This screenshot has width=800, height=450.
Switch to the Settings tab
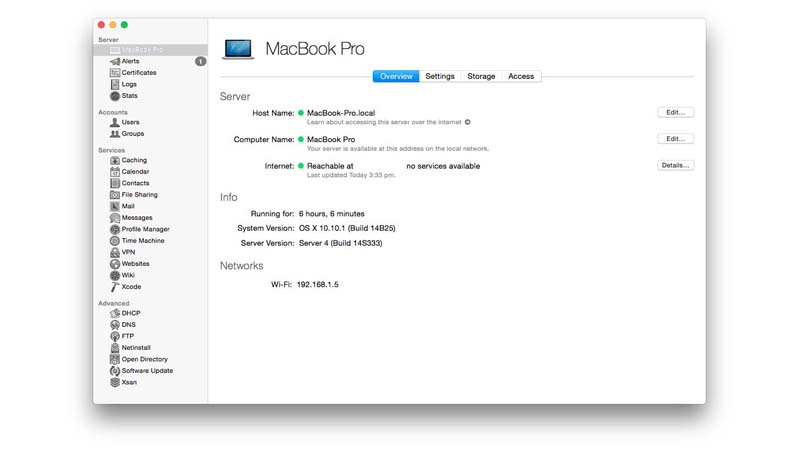tap(440, 76)
